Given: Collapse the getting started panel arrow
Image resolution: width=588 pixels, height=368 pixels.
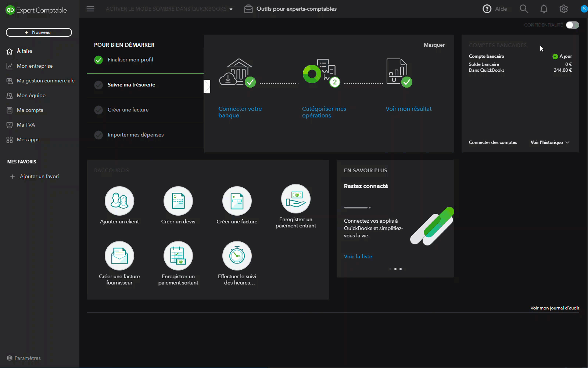Looking at the screenshot, I should pyautogui.click(x=207, y=86).
